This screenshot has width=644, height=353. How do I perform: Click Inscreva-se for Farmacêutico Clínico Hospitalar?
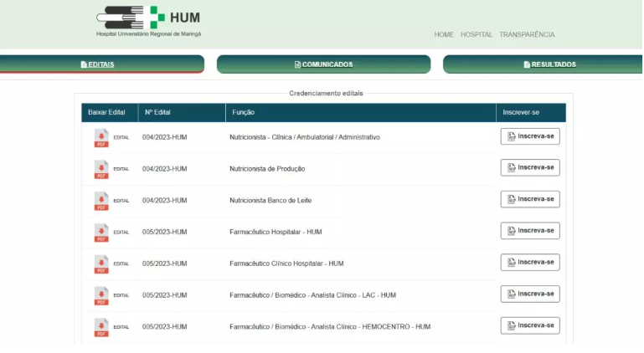pyautogui.click(x=530, y=262)
